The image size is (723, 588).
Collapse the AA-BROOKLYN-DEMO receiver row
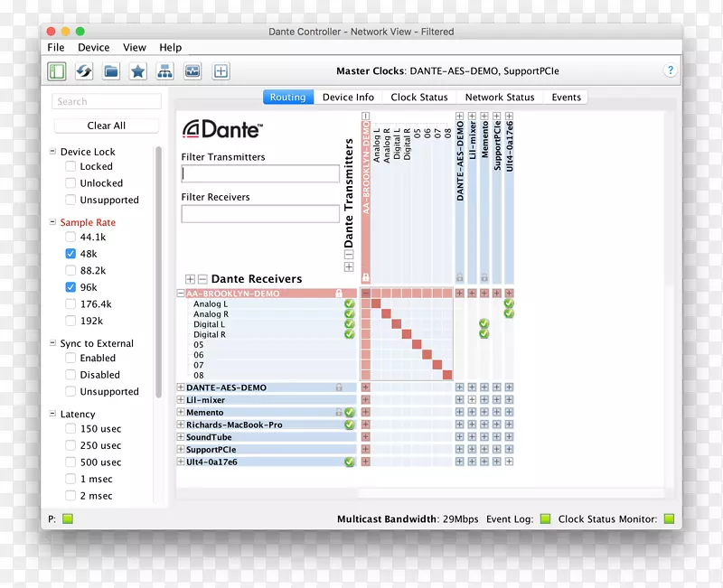coord(181,294)
